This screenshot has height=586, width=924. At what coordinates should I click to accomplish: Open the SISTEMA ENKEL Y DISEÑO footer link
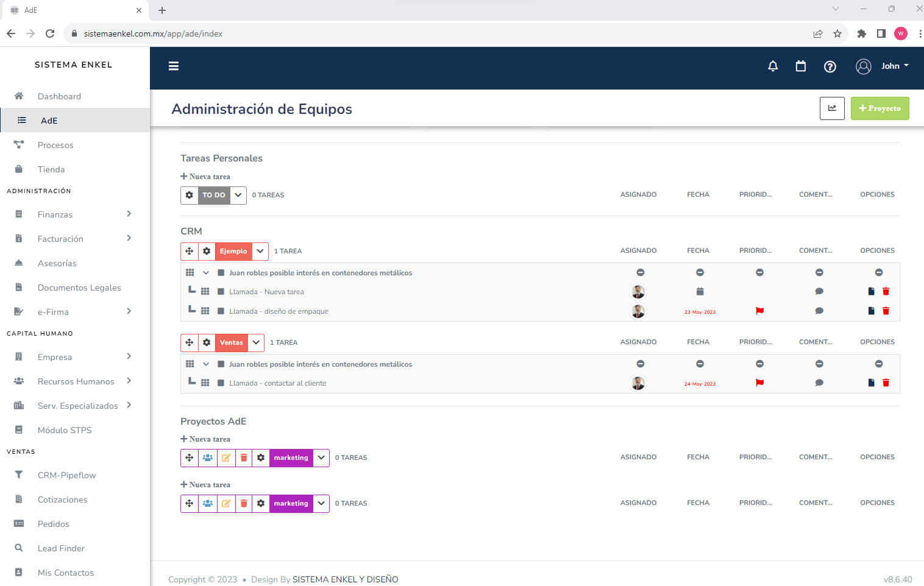345,579
